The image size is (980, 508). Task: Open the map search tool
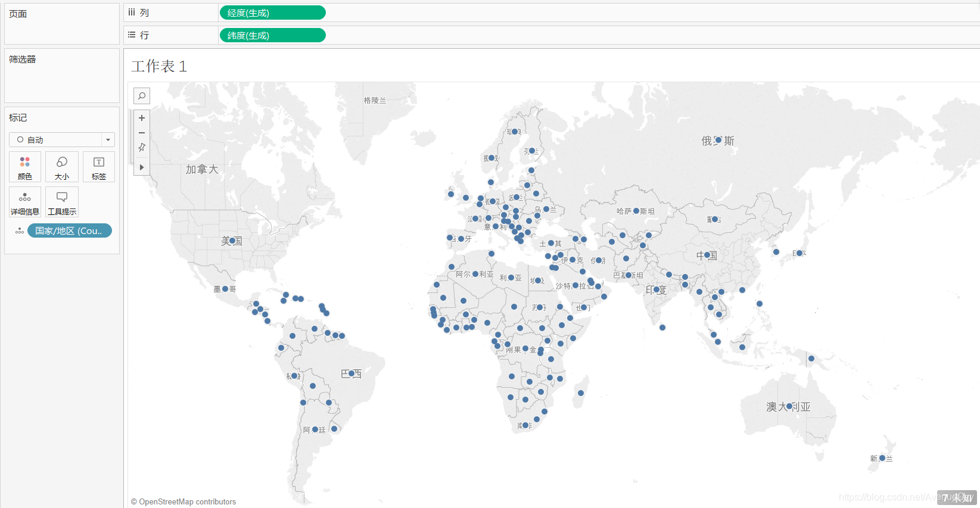(x=142, y=96)
